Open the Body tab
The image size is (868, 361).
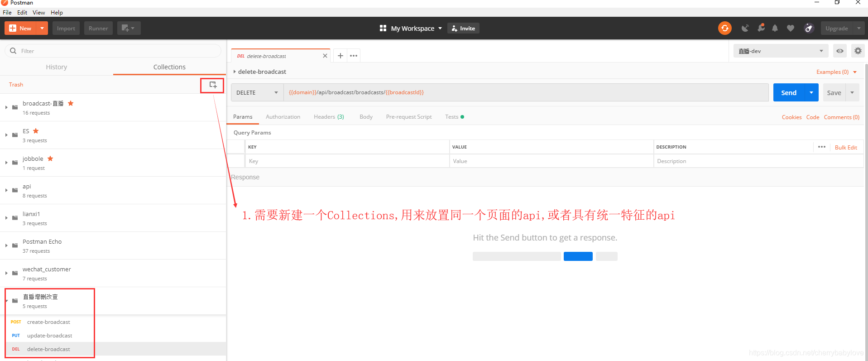point(366,117)
